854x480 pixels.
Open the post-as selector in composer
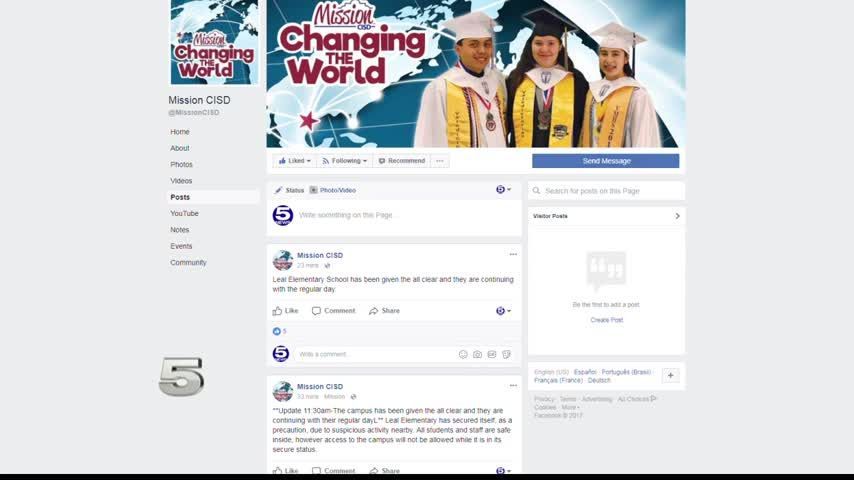503,190
